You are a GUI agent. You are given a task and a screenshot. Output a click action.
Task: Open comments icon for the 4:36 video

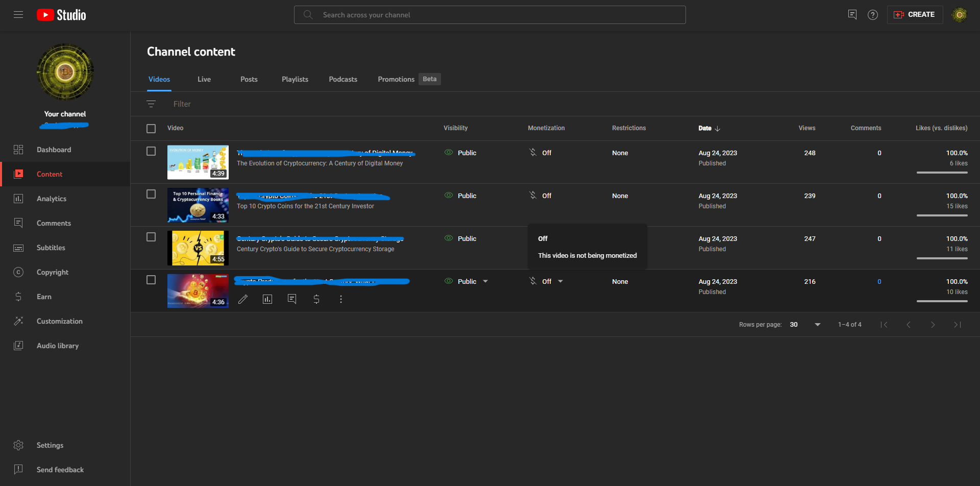(x=292, y=299)
